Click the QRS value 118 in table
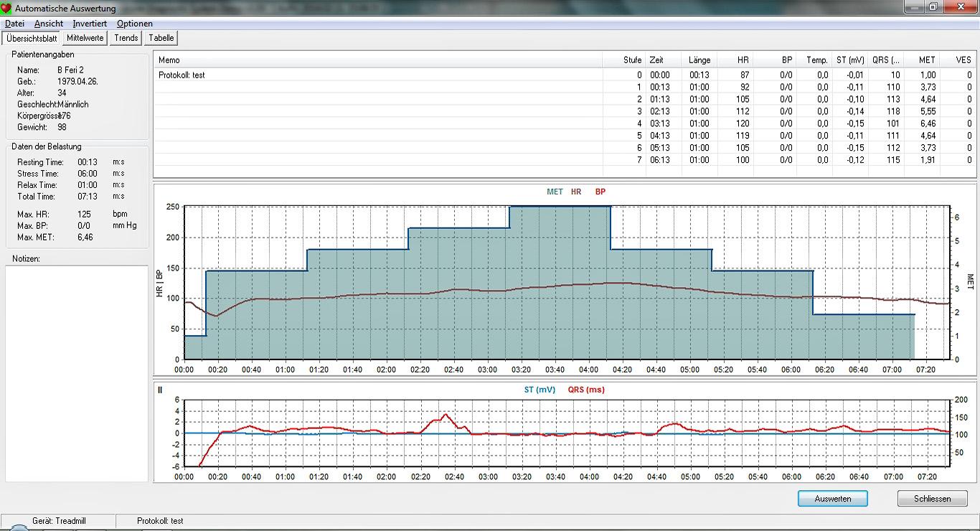 pos(892,111)
